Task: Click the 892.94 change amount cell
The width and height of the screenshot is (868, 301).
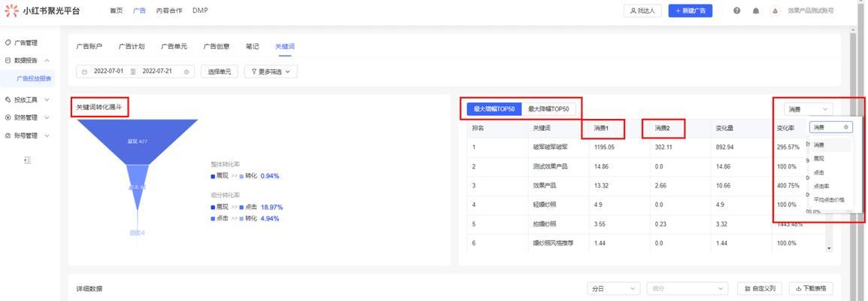Action: pos(724,147)
